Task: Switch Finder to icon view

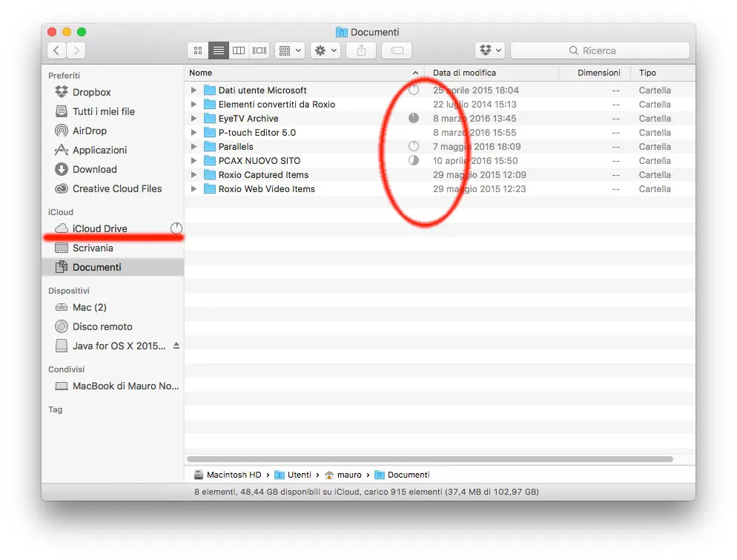Action: (198, 50)
